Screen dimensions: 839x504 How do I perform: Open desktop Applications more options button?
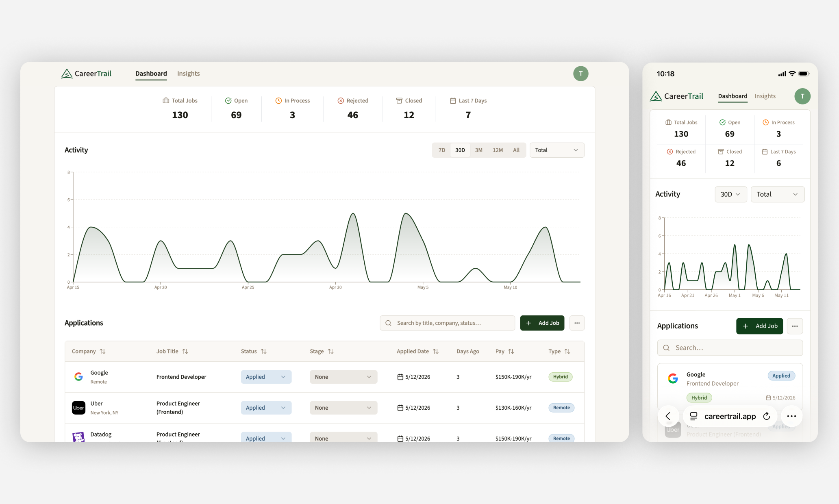577,323
